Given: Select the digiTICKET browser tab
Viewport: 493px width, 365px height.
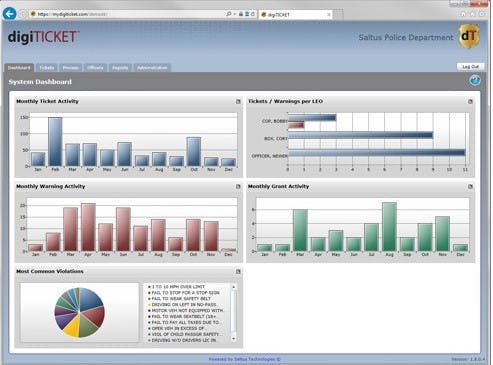Looking at the screenshot, I should pyautogui.click(x=295, y=15).
